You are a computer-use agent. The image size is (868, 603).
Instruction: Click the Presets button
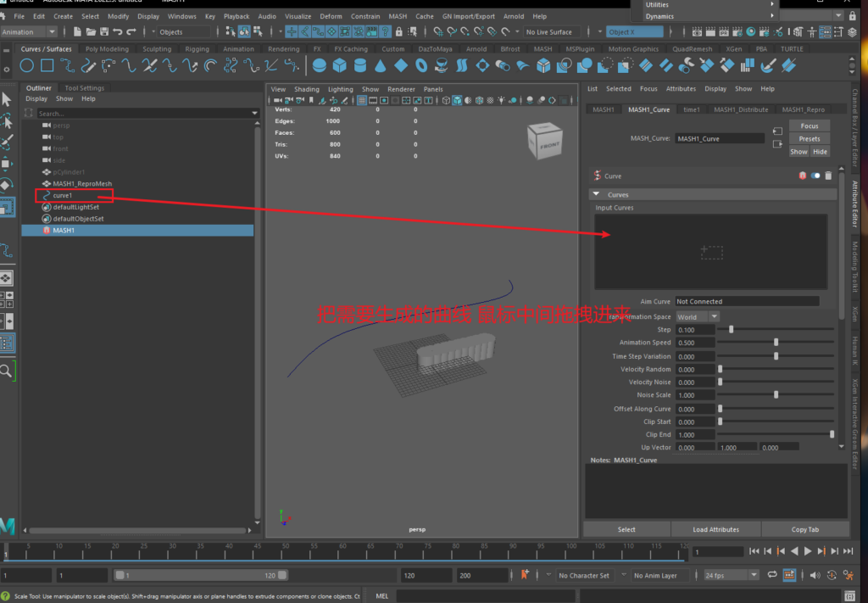(810, 138)
